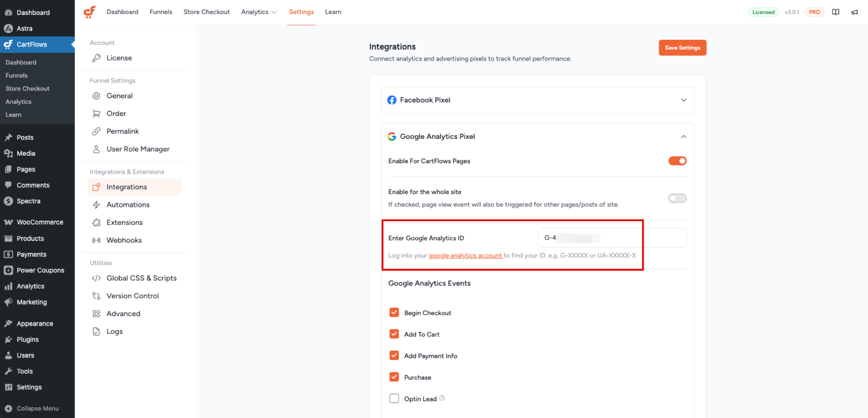The width and height of the screenshot is (868, 418).
Task: Click the Logs document icon
Action: pyautogui.click(x=96, y=332)
